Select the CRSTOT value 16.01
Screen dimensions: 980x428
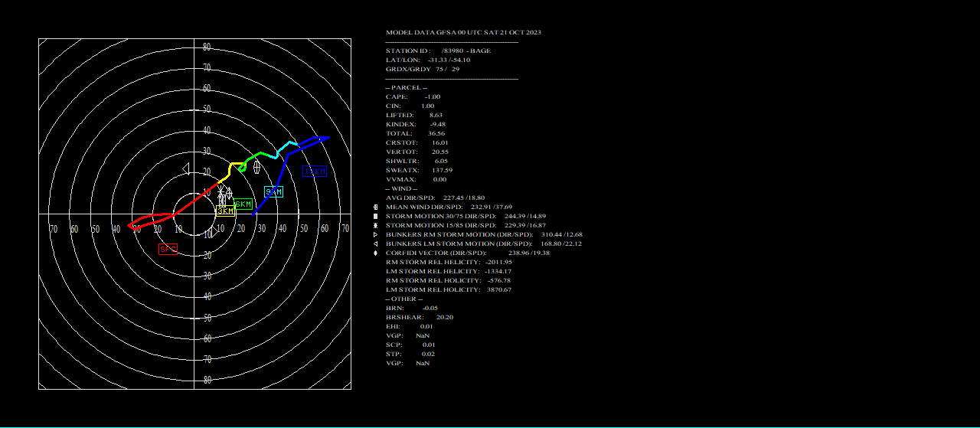[x=440, y=142]
